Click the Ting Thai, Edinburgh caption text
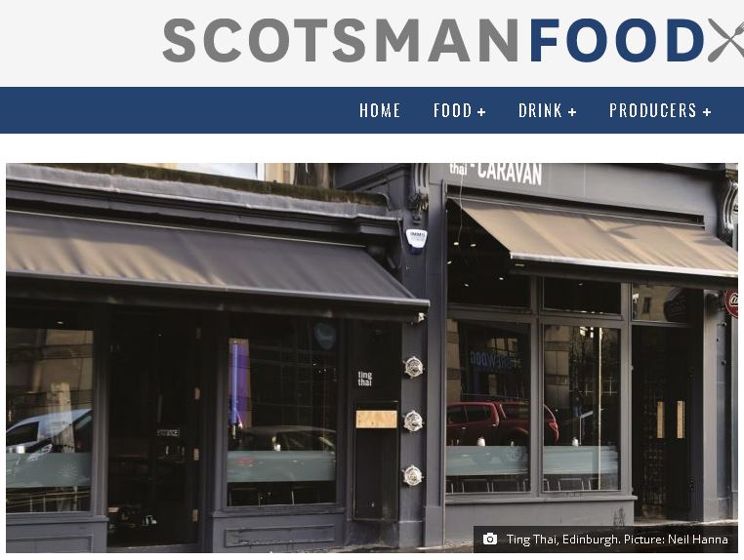The image size is (744, 560). (562, 540)
